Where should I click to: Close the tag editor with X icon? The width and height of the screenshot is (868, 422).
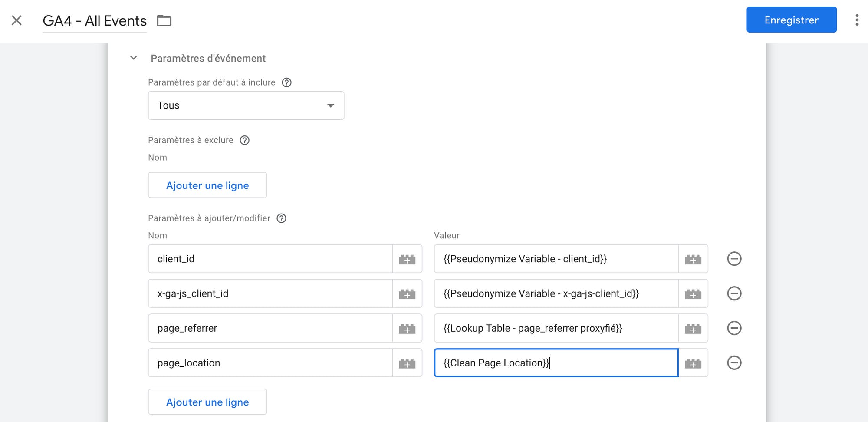16,20
